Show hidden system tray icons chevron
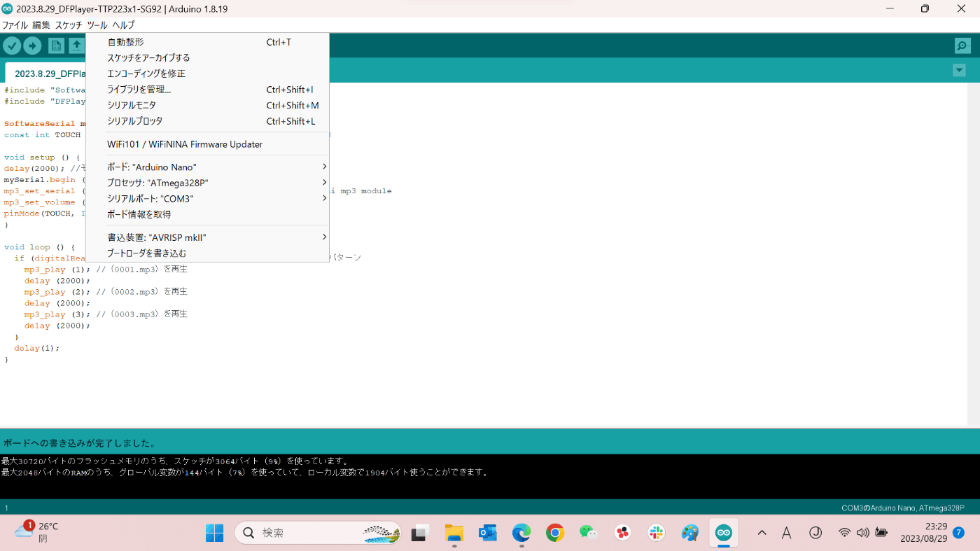Viewport: 980px width, 551px height. (x=762, y=533)
